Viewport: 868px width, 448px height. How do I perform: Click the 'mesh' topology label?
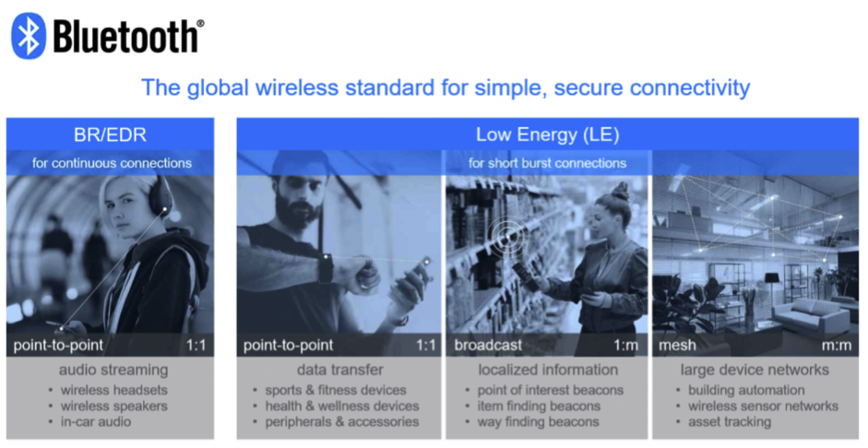tap(678, 346)
